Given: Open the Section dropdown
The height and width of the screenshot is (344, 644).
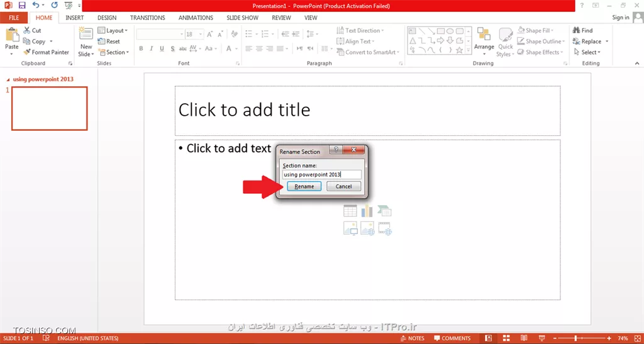Looking at the screenshot, I should 113,52.
